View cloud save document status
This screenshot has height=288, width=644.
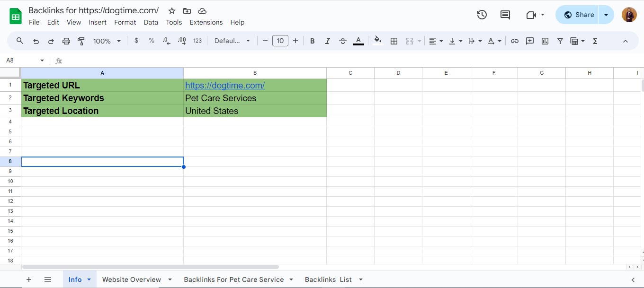pos(202,11)
